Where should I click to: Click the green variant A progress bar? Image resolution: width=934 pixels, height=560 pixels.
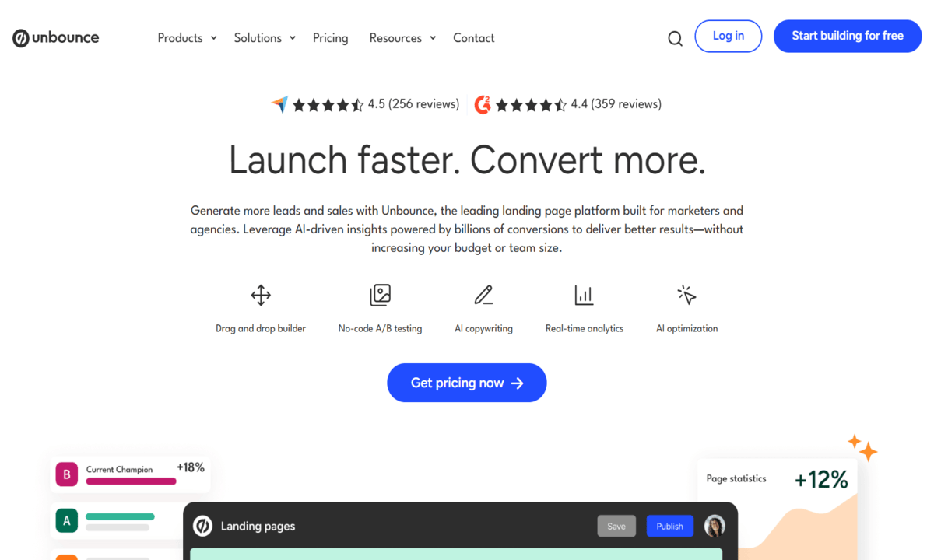point(120,516)
